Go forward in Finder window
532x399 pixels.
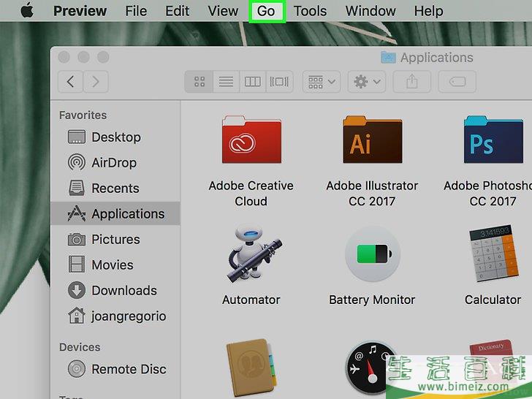click(96, 81)
